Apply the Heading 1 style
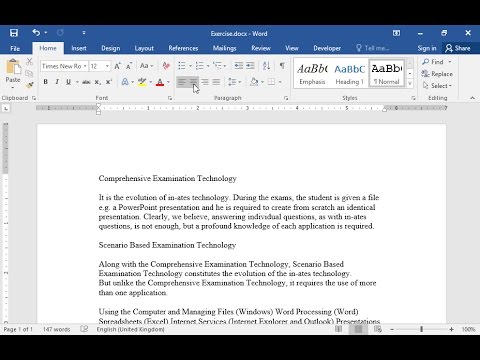 pos(349,74)
